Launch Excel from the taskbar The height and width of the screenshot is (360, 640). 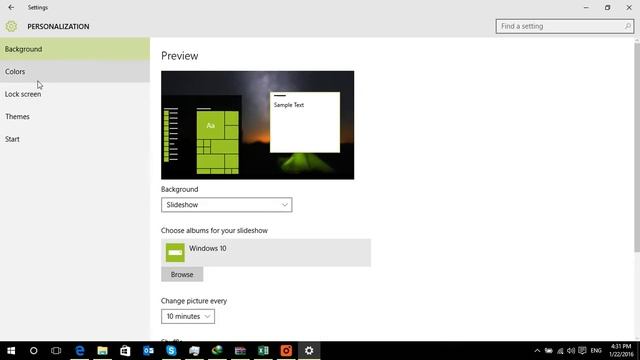point(263,351)
